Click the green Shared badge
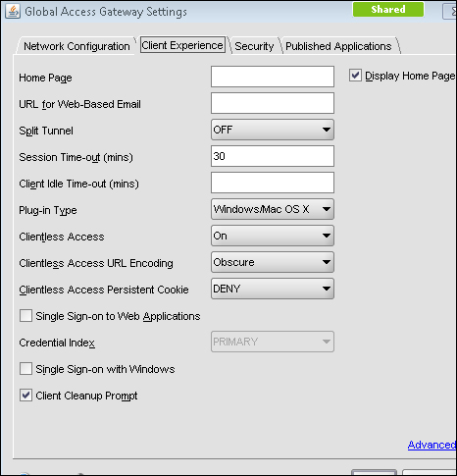457x476 pixels. pyautogui.click(x=388, y=9)
